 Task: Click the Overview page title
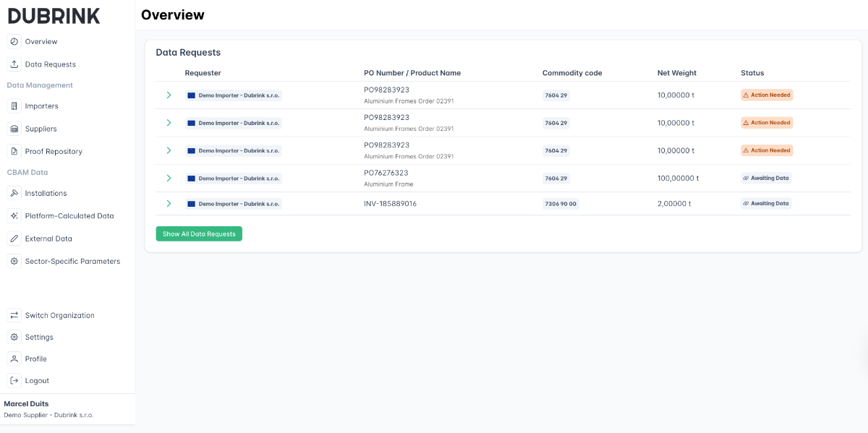coord(173,14)
